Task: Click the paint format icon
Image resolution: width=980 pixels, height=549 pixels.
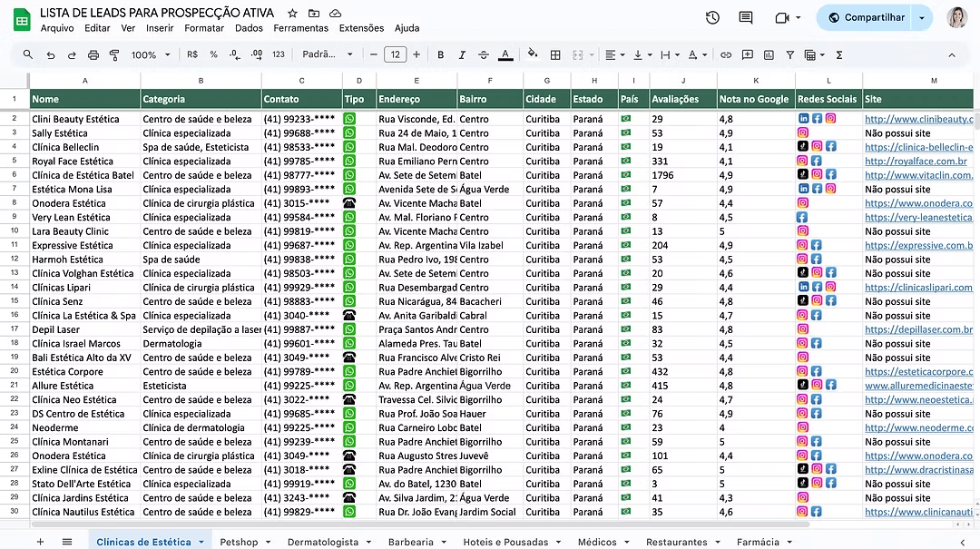Action: tap(114, 54)
